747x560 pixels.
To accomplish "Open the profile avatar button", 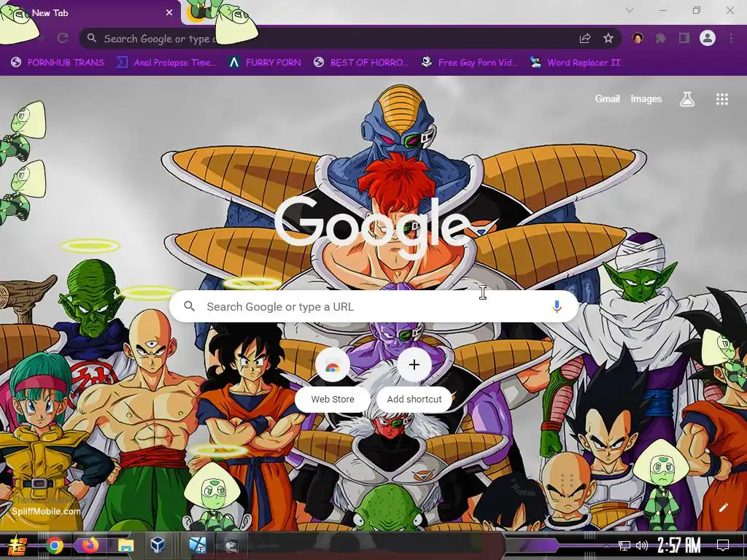I will point(708,38).
